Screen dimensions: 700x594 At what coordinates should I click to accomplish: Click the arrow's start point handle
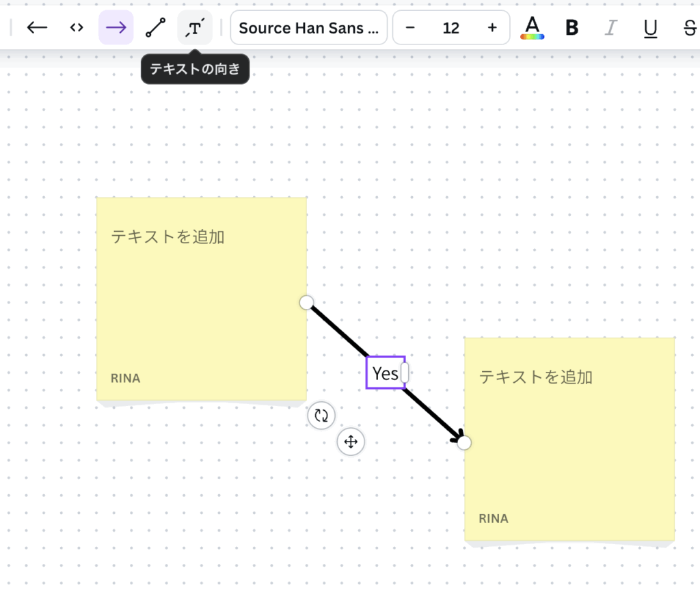coord(306,302)
